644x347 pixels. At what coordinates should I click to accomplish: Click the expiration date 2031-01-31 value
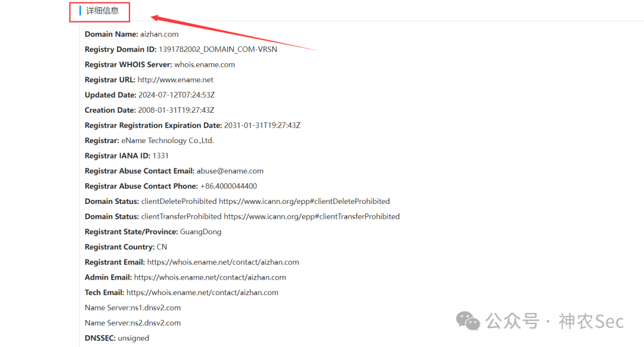[262, 125]
